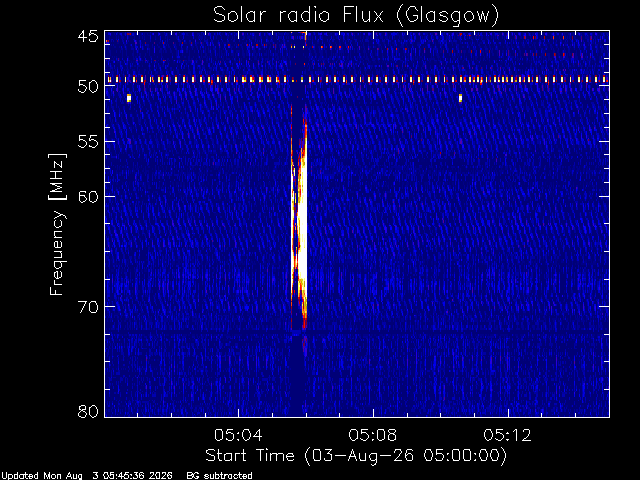Click the 45 MHz frequency label
This screenshot has height=480, width=640.
88,36
